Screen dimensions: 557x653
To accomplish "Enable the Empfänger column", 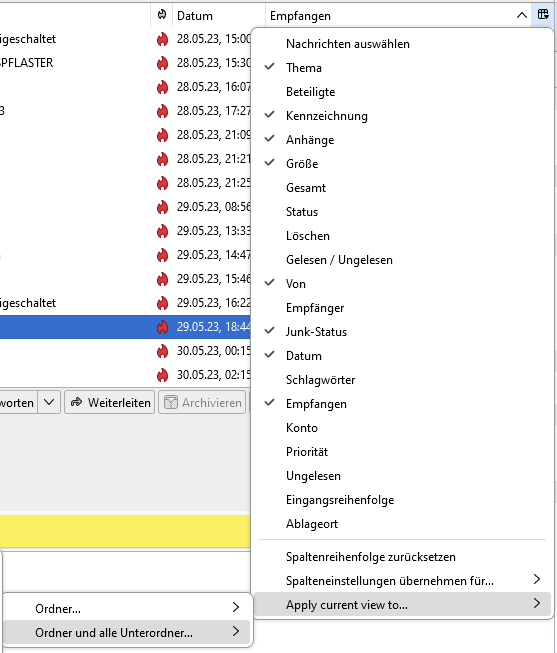I will click(402, 308).
